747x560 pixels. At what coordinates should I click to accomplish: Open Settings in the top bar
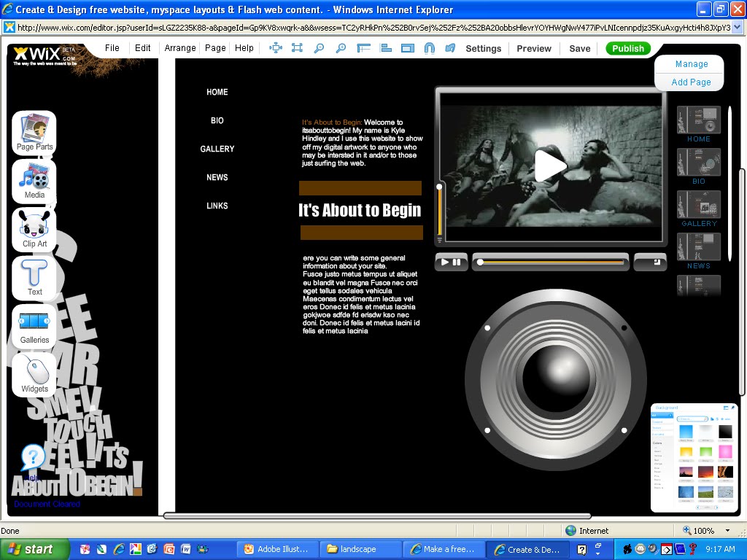pyautogui.click(x=483, y=49)
